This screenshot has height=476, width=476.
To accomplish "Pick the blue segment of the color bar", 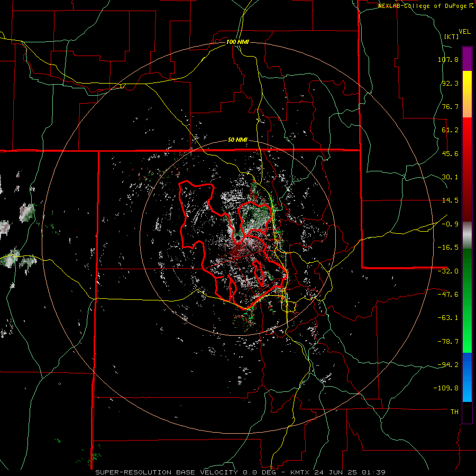I will (x=467, y=377).
